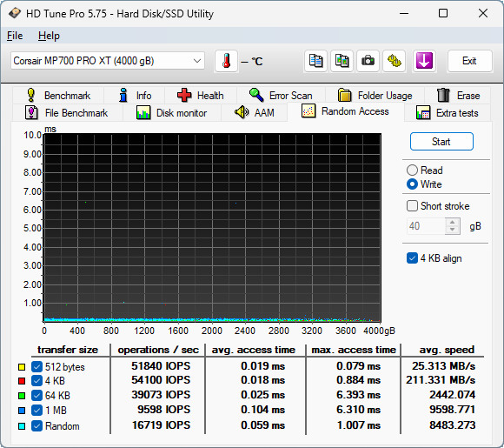Start the random access test
The image size is (504, 448).
point(441,142)
